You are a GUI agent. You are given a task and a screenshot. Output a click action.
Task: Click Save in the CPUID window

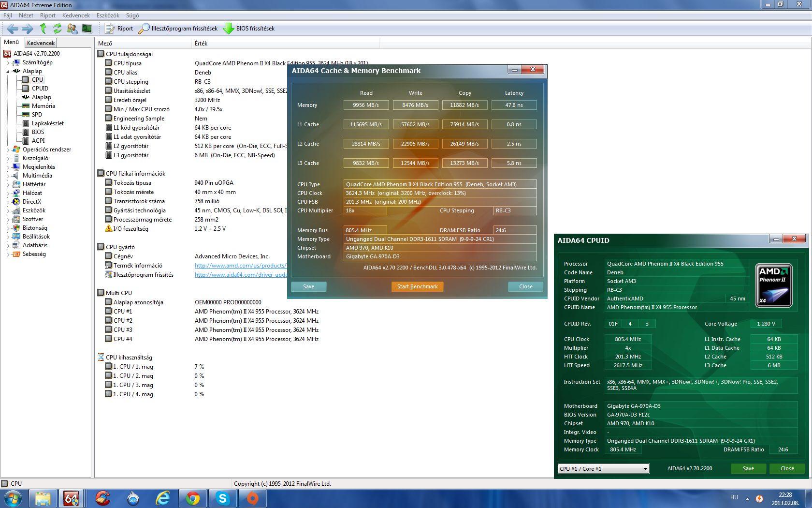pos(748,469)
